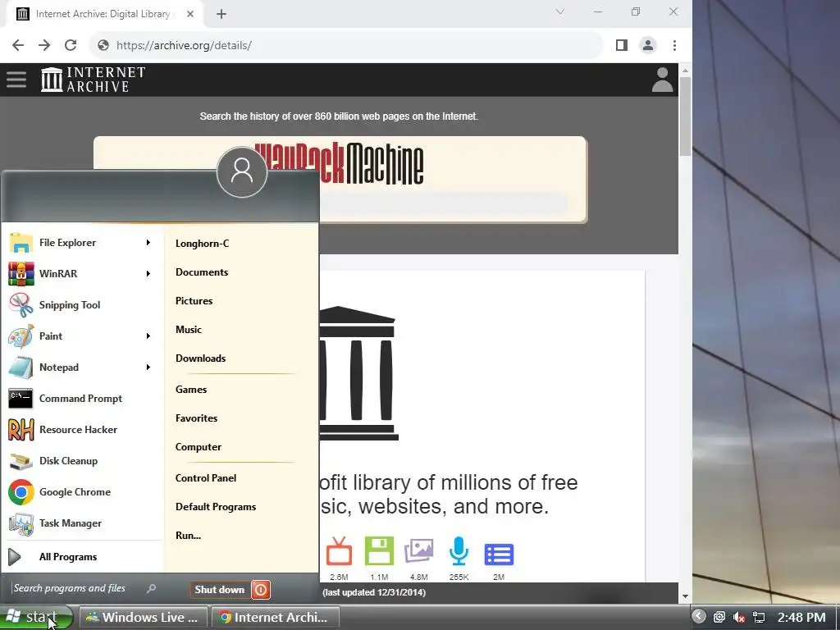
Task: Open the Internet Archive hamburger menu
Action: (16, 80)
